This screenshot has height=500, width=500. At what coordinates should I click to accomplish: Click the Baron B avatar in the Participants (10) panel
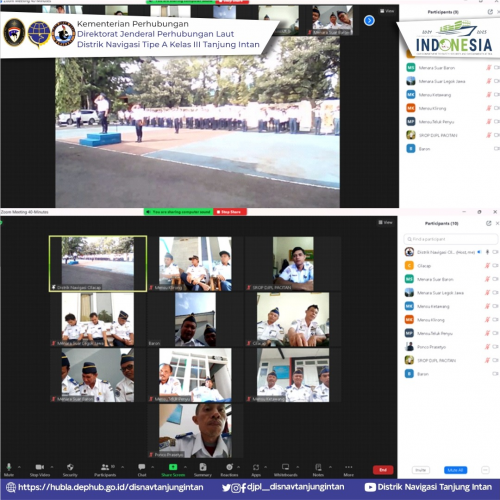point(409,374)
